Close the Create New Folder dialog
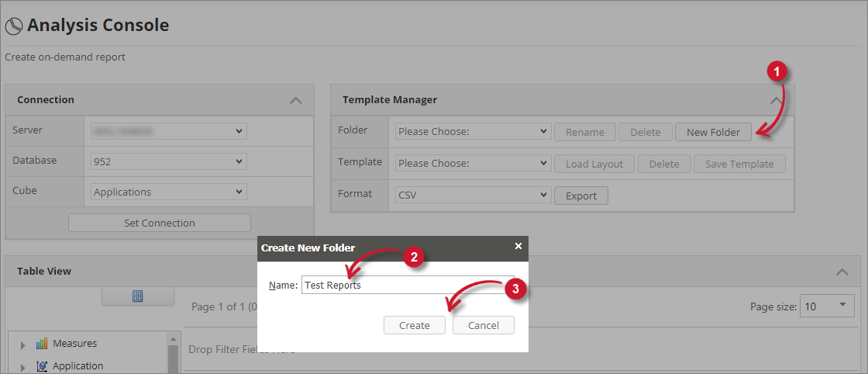Viewport: 868px width, 374px height. [518, 246]
